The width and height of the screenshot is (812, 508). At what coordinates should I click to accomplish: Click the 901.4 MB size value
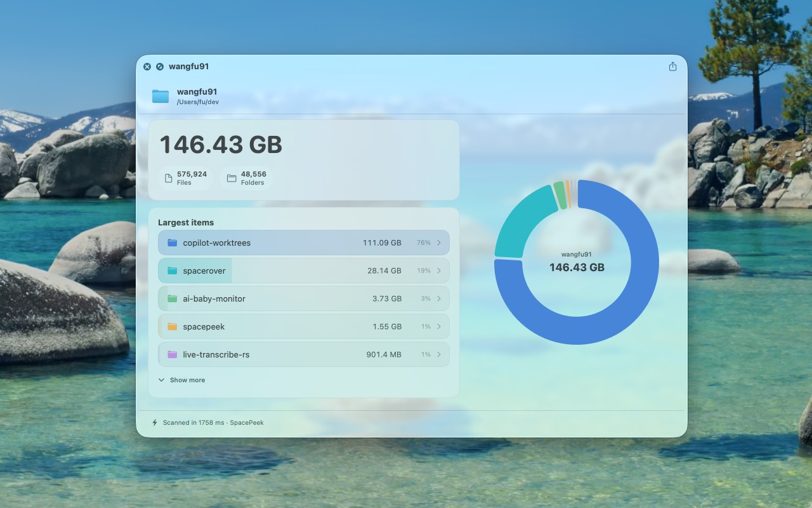[384, 354]
